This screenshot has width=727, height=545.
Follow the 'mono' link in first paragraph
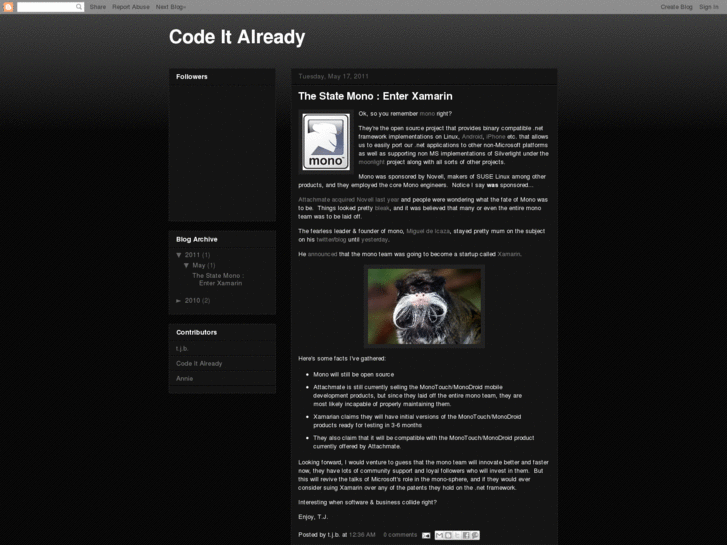click(427, 114)
